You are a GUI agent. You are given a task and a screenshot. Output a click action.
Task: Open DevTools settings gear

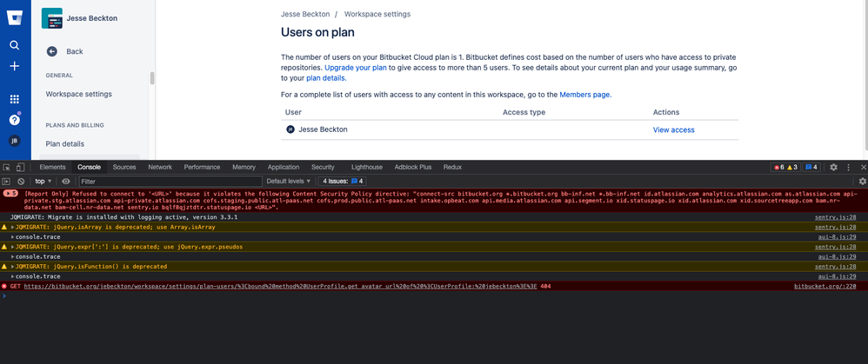coord(833,167)
